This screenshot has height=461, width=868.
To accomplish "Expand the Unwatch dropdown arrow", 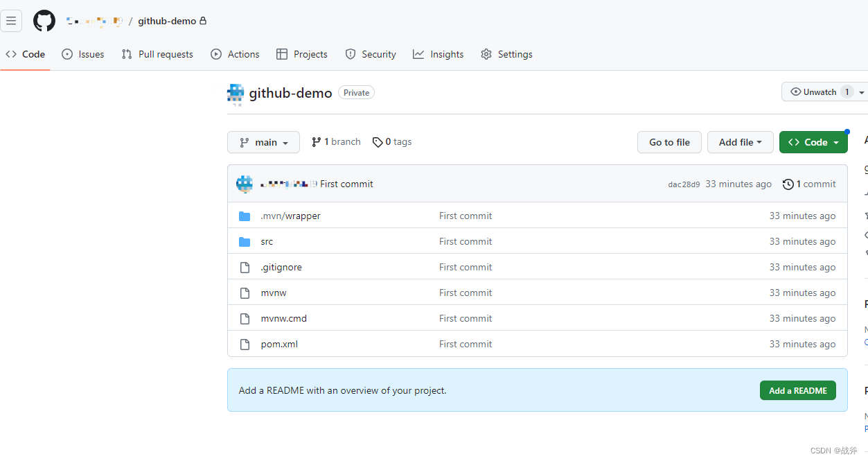I will click(x=862, y=92).
